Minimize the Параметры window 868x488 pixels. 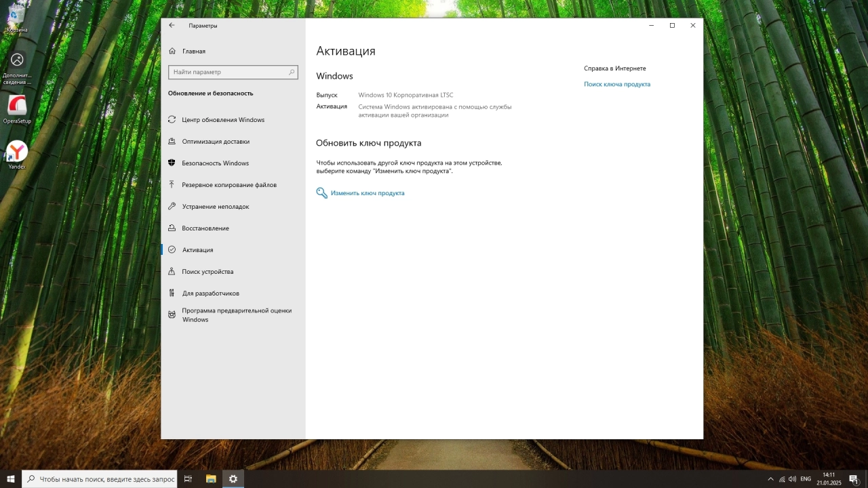[651, 25]
